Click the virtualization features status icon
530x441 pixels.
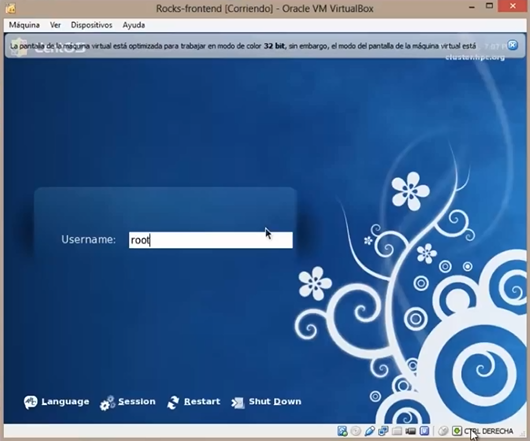425,431
